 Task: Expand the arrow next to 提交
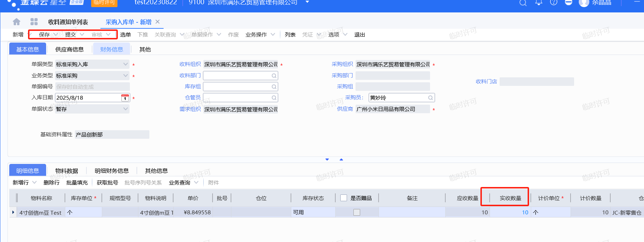point(82,34)
